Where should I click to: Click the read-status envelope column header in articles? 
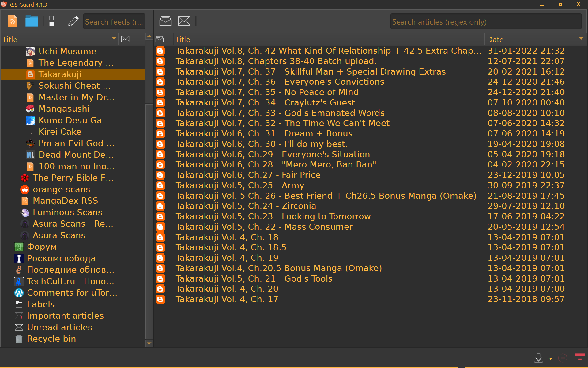point(160,39)
